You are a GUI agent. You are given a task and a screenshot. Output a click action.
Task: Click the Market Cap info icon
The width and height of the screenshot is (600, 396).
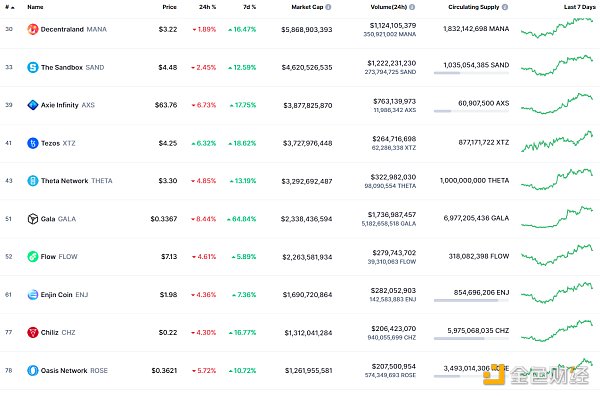tap(328, 7)
